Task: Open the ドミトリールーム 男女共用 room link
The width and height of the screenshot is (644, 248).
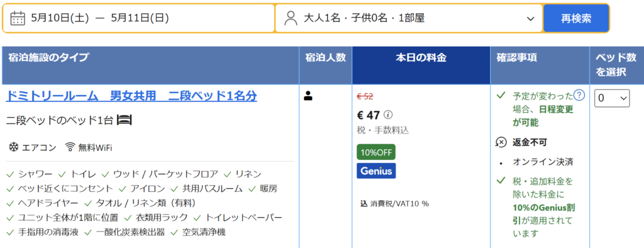Action: pyautogui.click(x=131, y=96)
